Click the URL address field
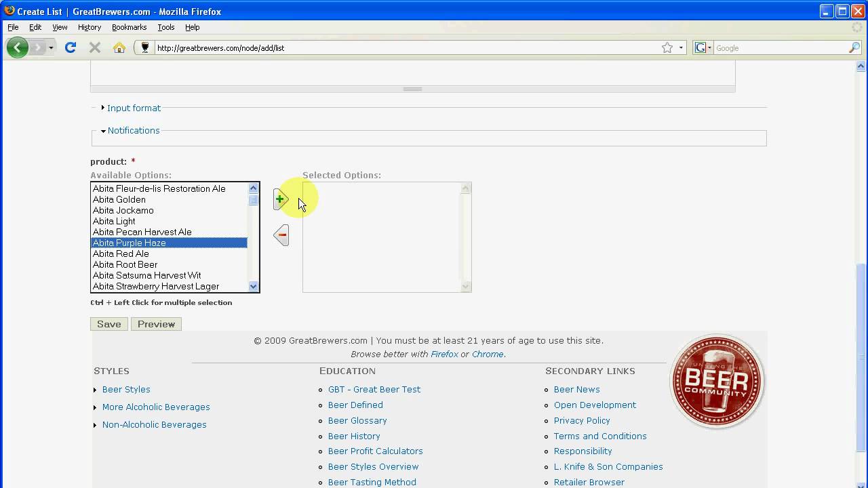The width and height of the screenshot is (868, 488). pyautogui.click(x=407, y=47)
